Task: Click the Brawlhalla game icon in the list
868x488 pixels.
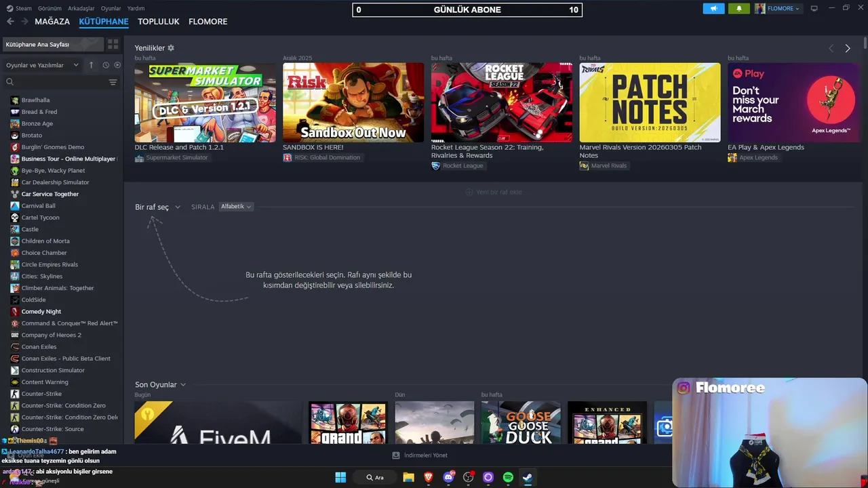Action: click(15, 100)
